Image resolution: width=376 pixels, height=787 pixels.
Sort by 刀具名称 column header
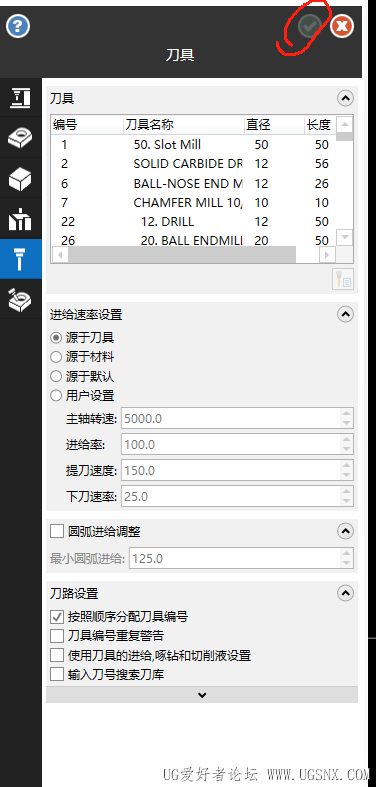(184, 125)
